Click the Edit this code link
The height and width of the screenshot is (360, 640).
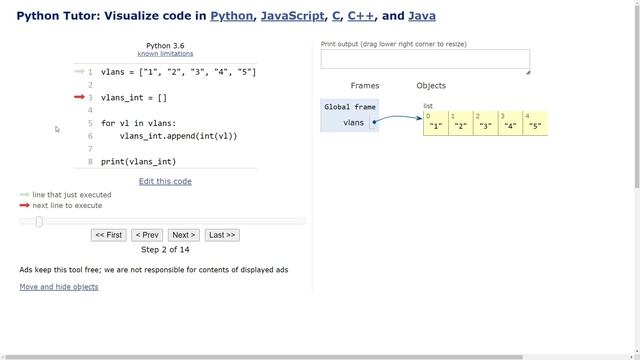pyautogui.click(x=165, y=181)
